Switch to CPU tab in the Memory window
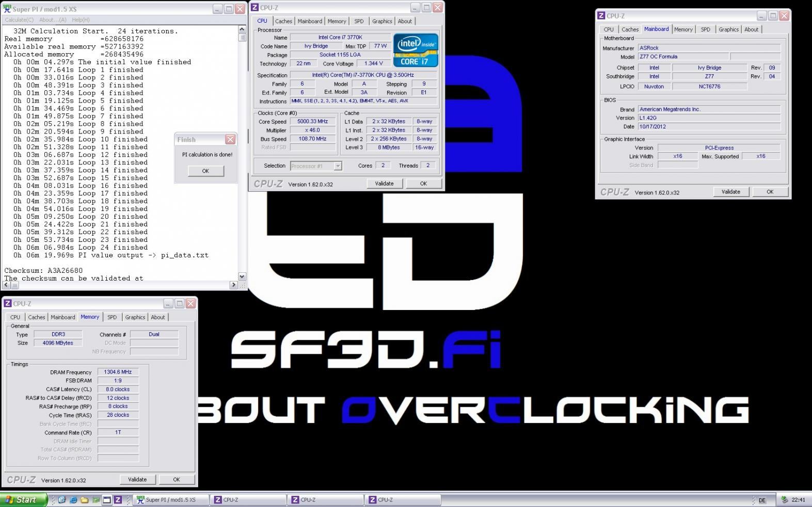The width and height of the screenshot is (812, 507). click(x=15, y=317)
